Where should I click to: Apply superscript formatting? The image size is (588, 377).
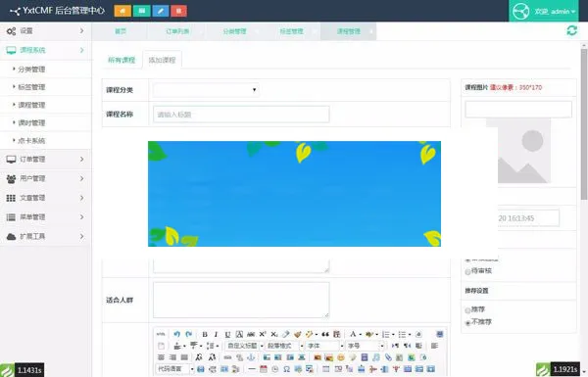263,334
